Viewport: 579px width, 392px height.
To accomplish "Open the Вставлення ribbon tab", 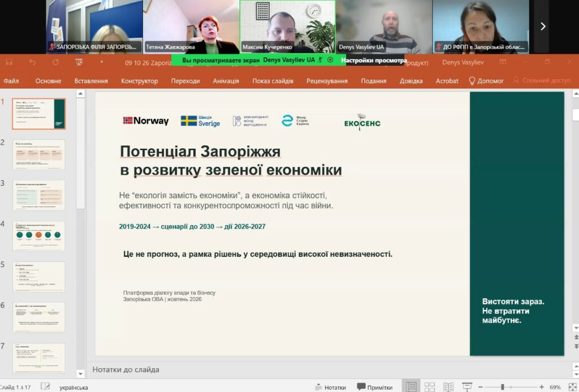I will pos(91,81).
